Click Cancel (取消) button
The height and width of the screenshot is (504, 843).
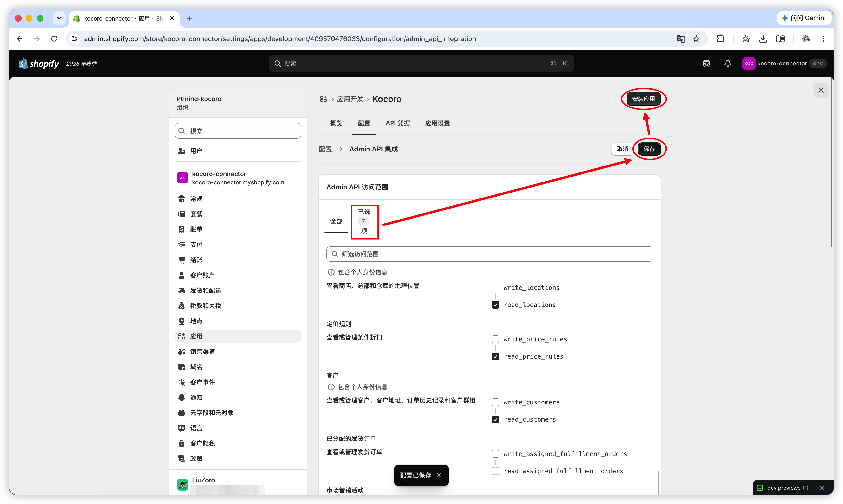click(x=622, y=149)
